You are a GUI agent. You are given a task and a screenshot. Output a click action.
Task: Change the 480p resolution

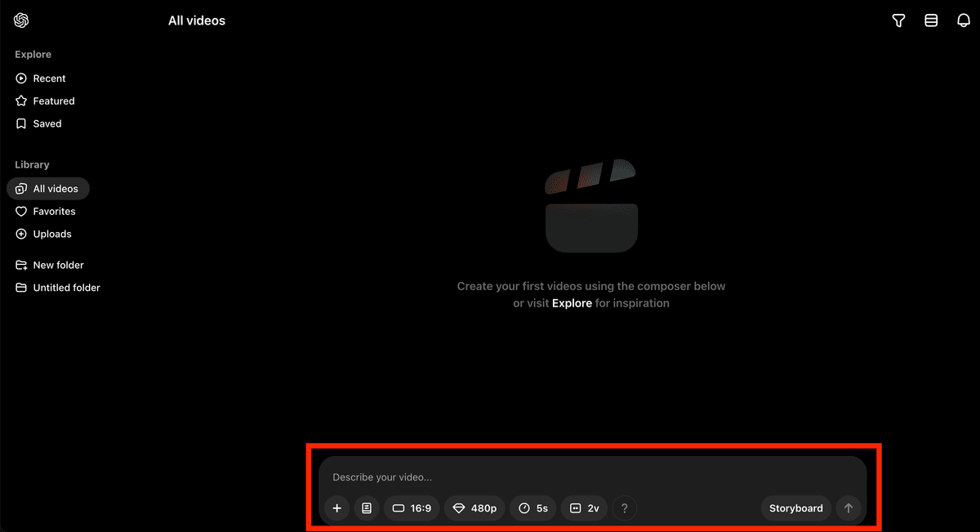coord(474,508)
